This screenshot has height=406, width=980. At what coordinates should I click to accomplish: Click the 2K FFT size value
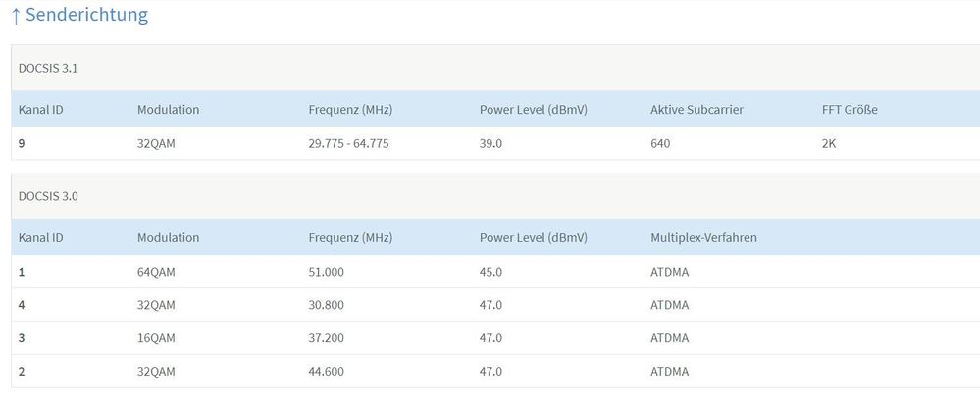point(829,143)
